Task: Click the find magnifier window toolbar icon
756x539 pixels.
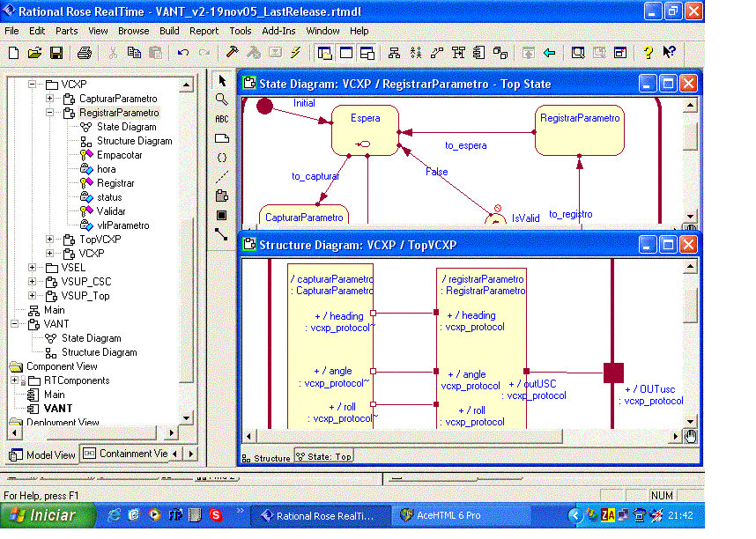Action: [578, 53]
